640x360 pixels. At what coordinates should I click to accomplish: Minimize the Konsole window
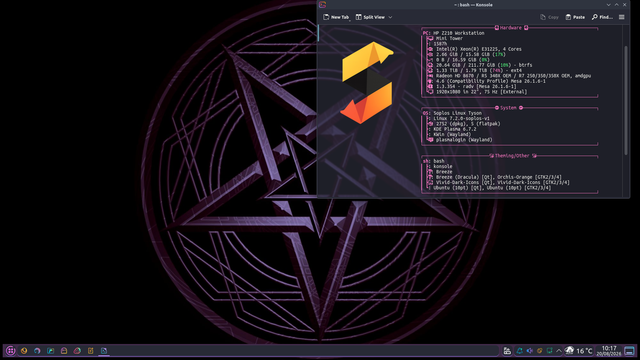coord(609,4)
